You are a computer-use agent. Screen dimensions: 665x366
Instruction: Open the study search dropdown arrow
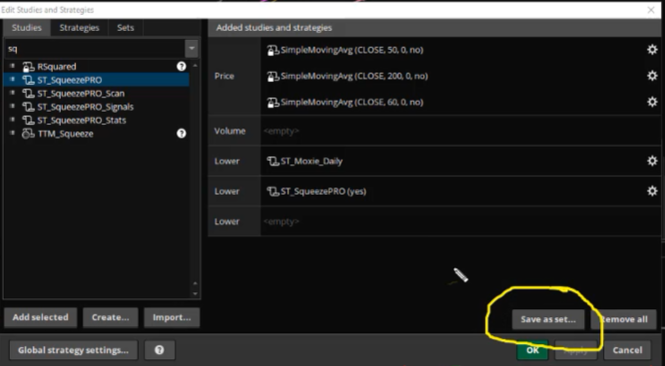192,48
